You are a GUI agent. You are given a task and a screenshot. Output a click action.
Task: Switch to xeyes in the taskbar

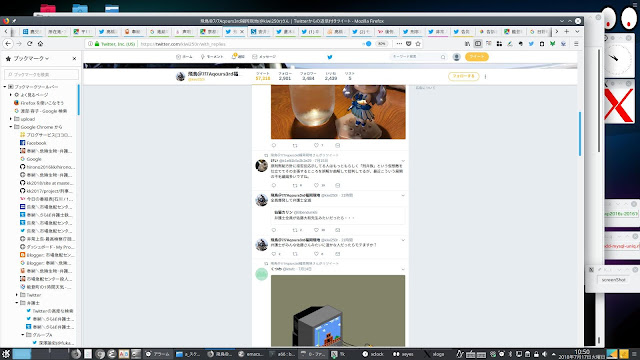click(403, 354)
